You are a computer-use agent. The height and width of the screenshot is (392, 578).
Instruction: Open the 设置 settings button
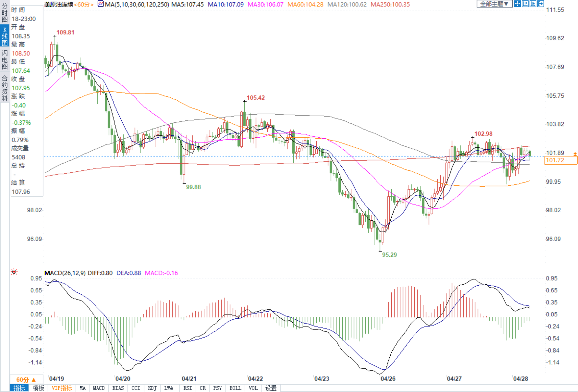(271, 388)
